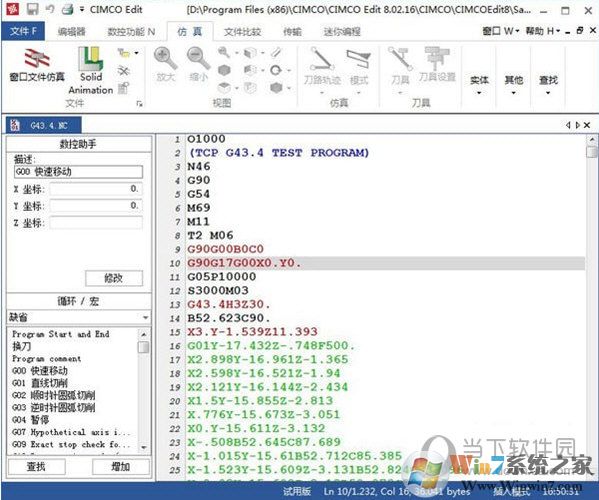Screen dimensions: 599x500
Task: Click the small zoom-window magnifier icon
Action: 223,52
